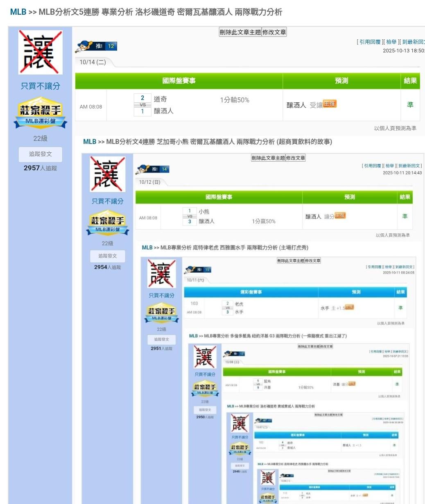This screenshot has width=425, height=504.
Task: Open the 引用回覆 link in the top post
Action: pos(370,42)
